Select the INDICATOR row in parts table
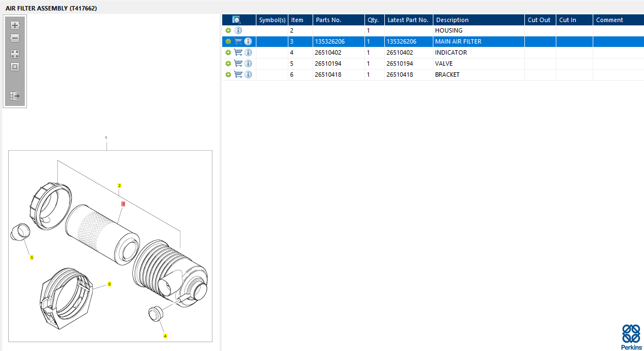 (x=450, y=52)
